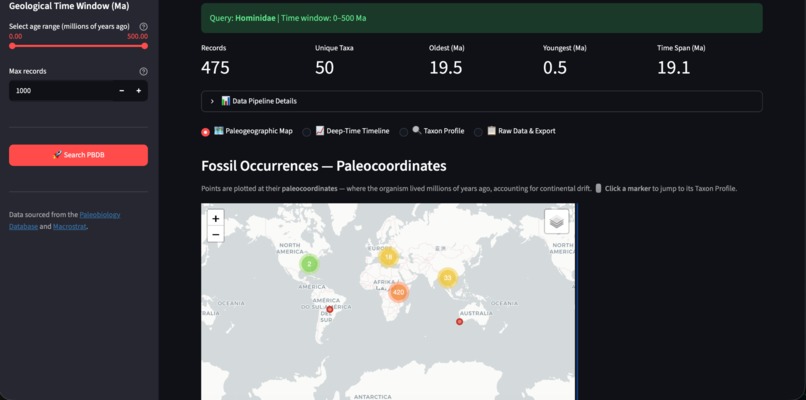This screenshot has width=806, height=400.
Task: Click the green cluster marker labeled 2
Action: (x=309, y=264)
